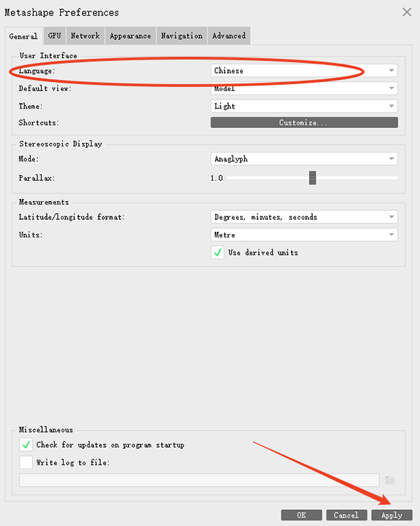Enable Write log to file checkbox
The height and width of the screenshot is (526, 420).
point(26,462)
